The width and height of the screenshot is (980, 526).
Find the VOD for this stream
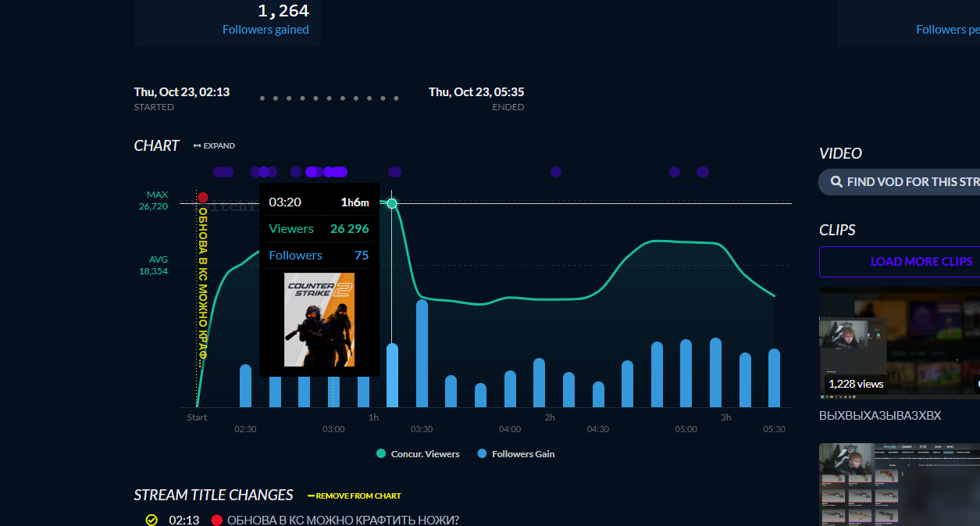900,182
